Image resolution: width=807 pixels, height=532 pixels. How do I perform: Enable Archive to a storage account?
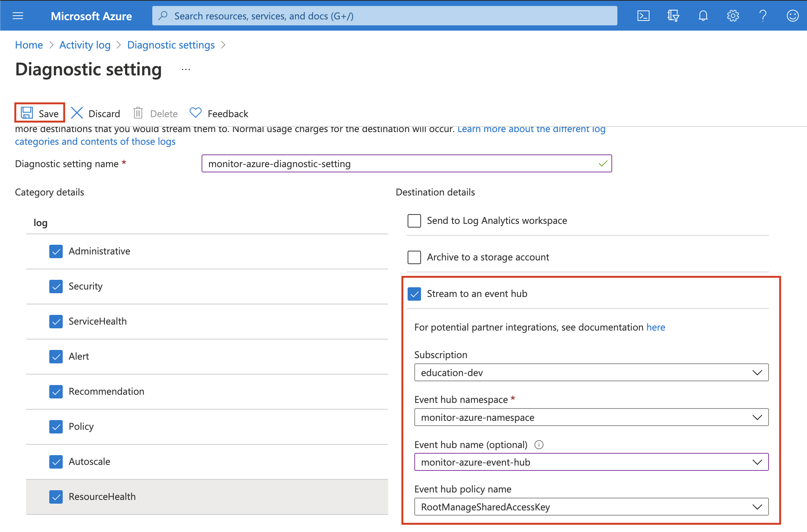coord(414,257)
